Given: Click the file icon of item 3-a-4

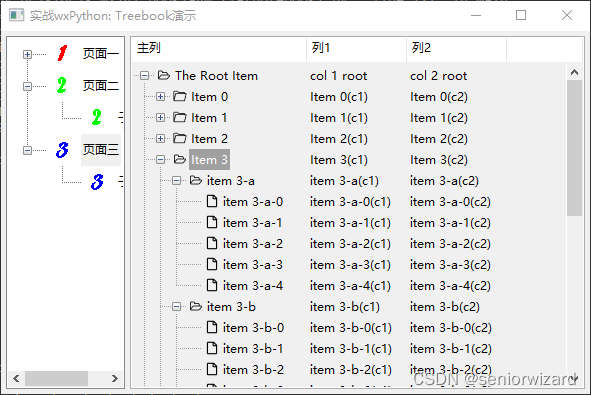Looking at the screenshot, I should [212, 285].
